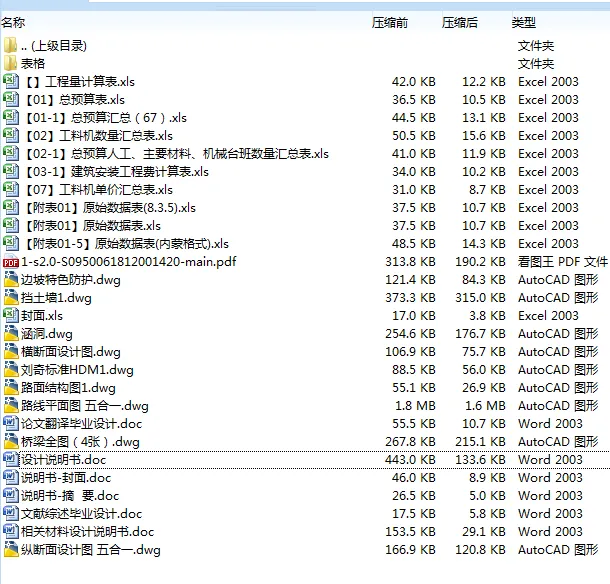The width and height of the screenshot is (610, 584).
Task: Click the Excel icon of 【03-1】建筑安装工程费计算表.xls
Action: click(x=11, y=171)
